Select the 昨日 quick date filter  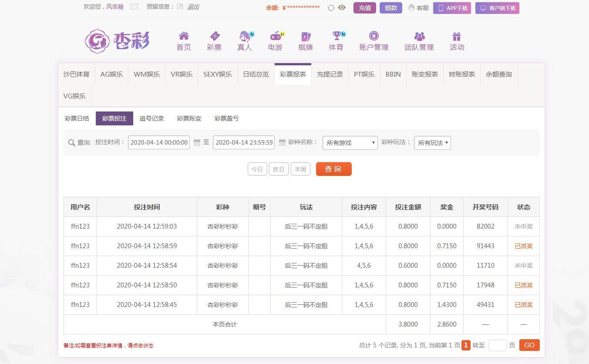[279, 169]
